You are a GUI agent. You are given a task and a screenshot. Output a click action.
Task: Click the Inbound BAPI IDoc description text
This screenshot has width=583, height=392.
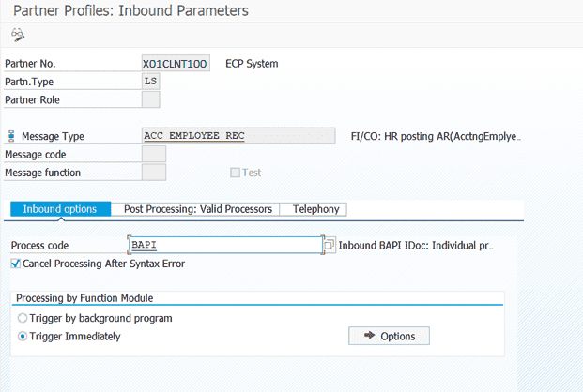[415, 245]
